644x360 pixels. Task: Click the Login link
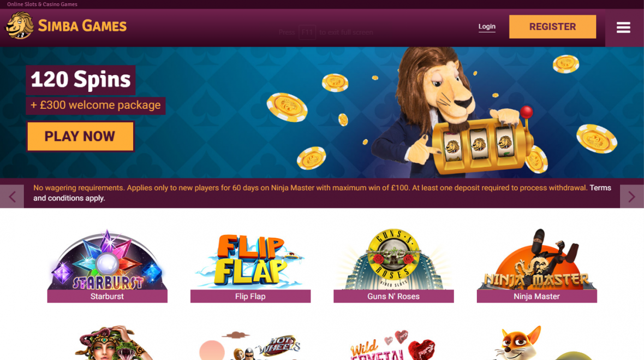(487, 27)
